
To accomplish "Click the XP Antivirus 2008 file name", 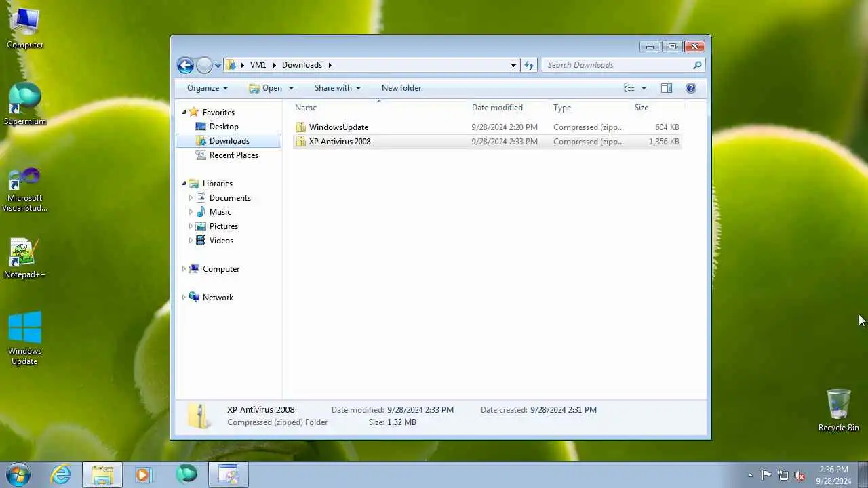I will click(340, 142).
